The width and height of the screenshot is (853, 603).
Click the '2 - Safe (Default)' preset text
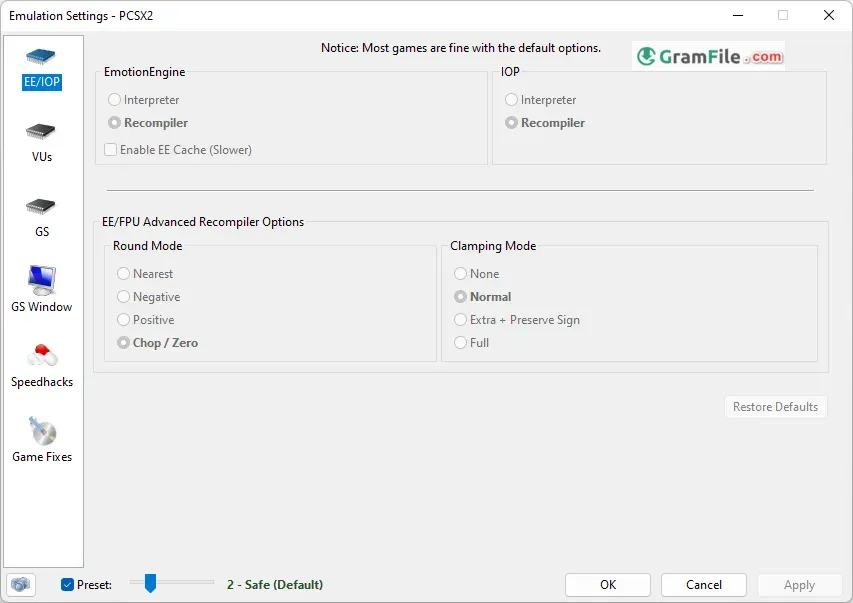point(275,584)
